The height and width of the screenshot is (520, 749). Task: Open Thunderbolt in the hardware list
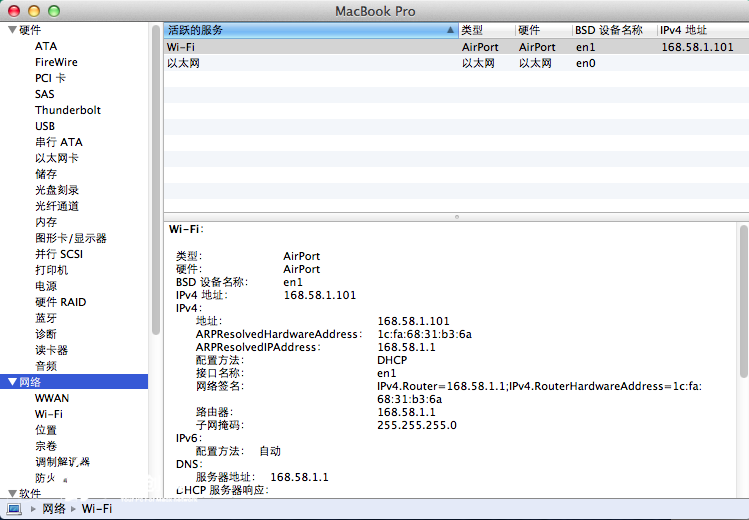click(x=68, y=110)
